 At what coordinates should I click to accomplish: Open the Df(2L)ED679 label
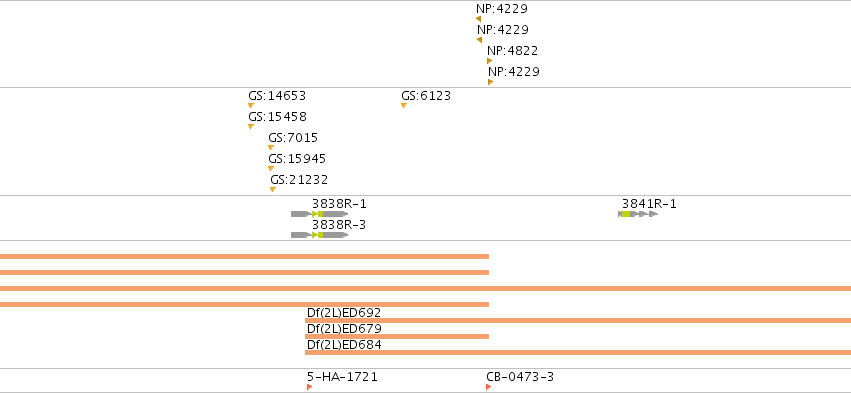click(x=344, y=328)
